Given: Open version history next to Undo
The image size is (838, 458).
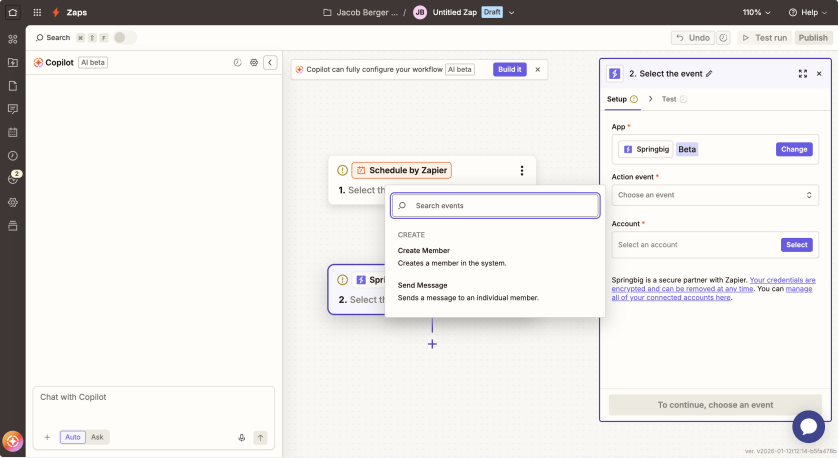Looking at the screenshot, I should click(x=723, y=38).
